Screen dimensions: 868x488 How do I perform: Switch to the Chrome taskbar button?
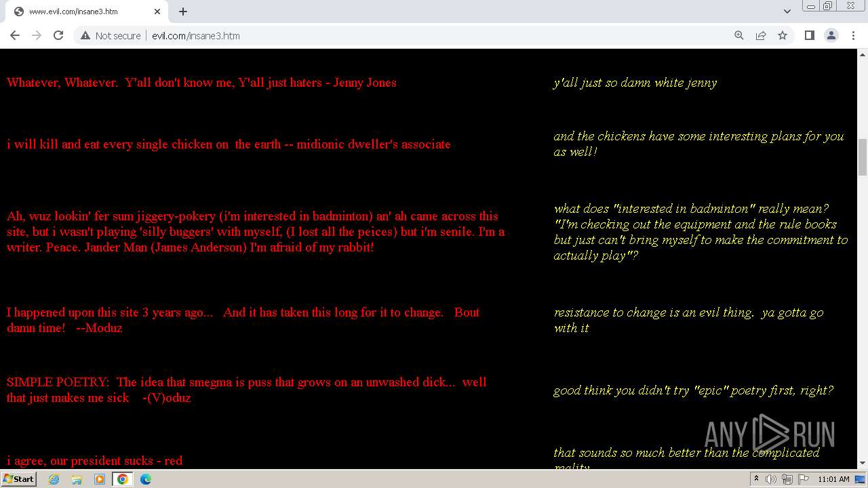pos(123,479)
